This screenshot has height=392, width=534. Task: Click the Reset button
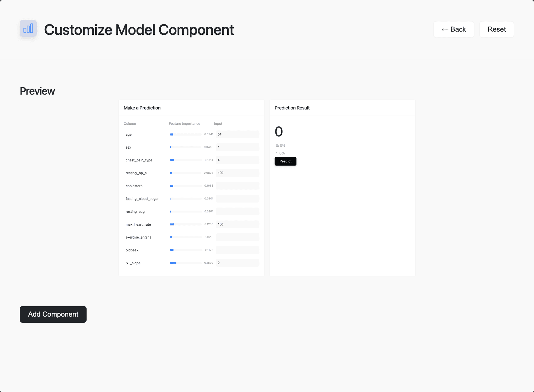point(496,29)
